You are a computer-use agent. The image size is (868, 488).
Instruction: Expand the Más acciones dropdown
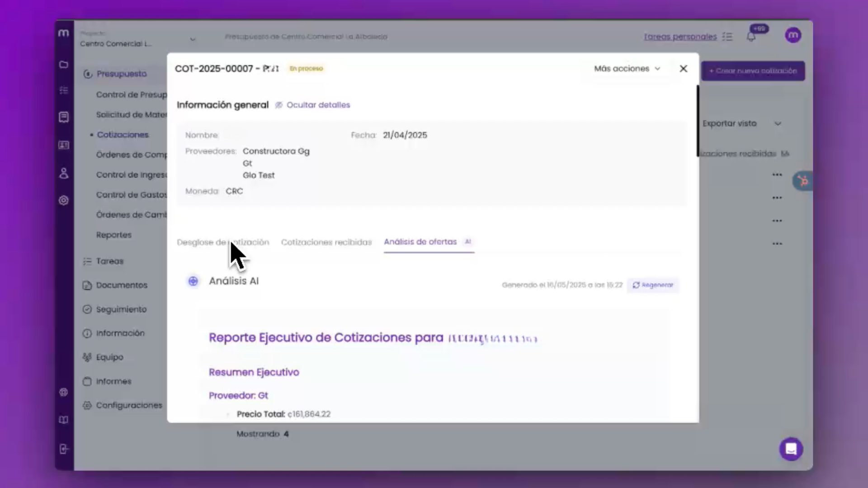[627, 69]
